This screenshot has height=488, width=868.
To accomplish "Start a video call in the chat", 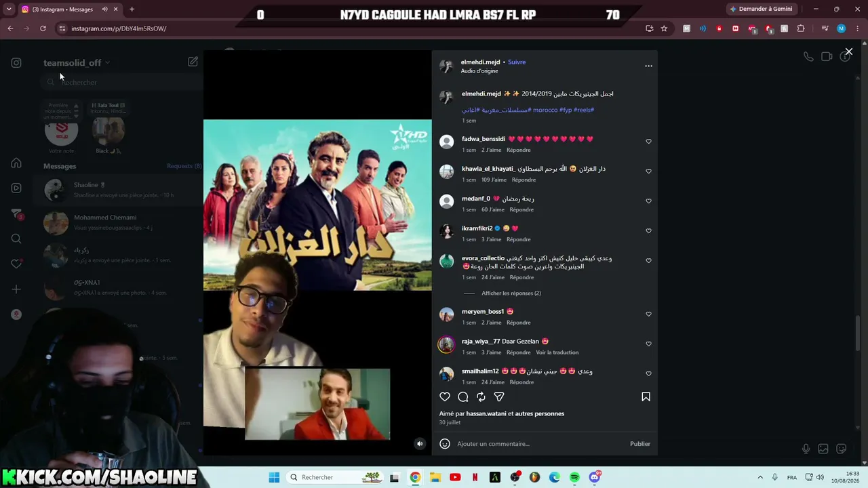I will tap(827, 57).
